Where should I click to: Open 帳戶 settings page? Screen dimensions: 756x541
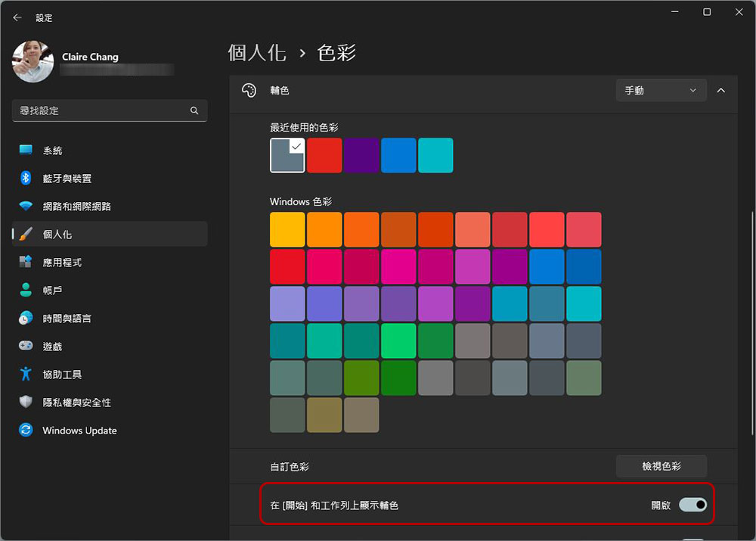coord(110,290)
